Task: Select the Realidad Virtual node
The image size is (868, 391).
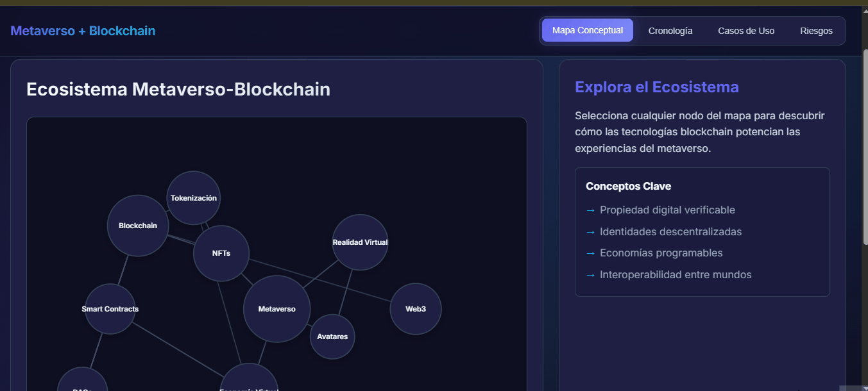Action: coord(360,242)
